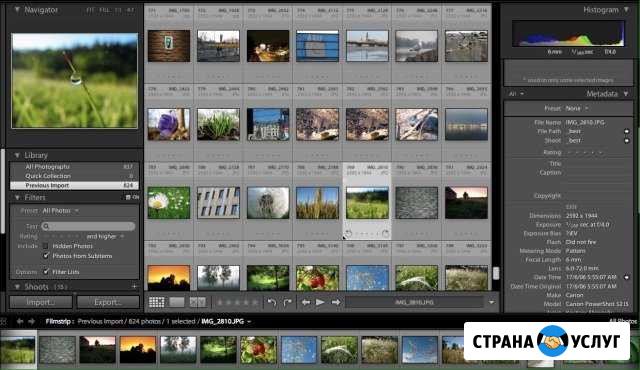The width and height of the screenshot is (640, 370).
Task: Click the Title field in Metadata
Action: 598,164
